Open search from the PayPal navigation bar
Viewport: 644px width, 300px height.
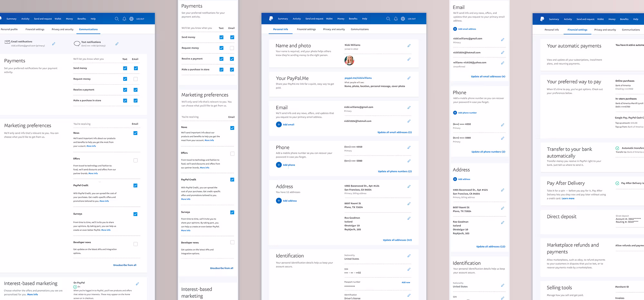pyautogui.click(x=388, y=19)
